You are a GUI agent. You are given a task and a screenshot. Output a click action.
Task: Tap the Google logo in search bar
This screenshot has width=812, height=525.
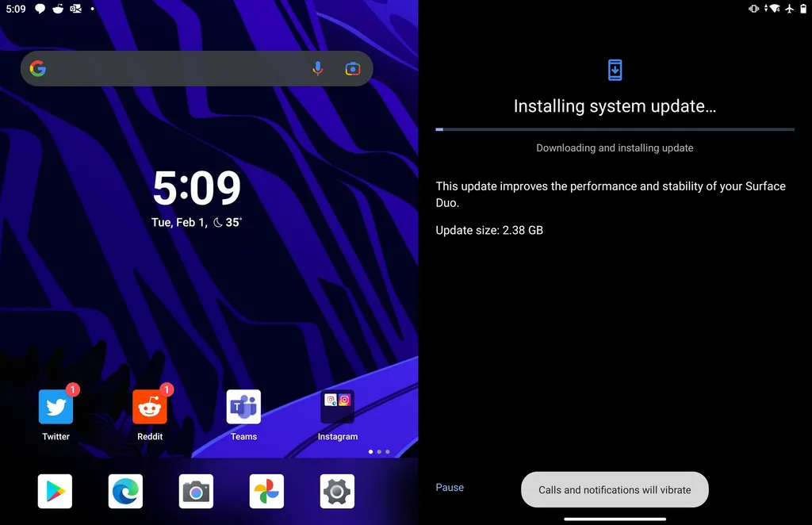[38, 69]
